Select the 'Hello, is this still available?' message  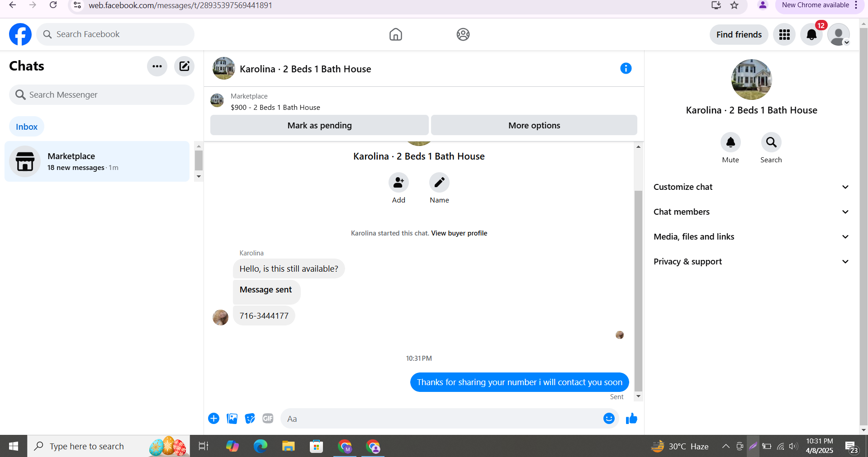(x=289, y=269)
